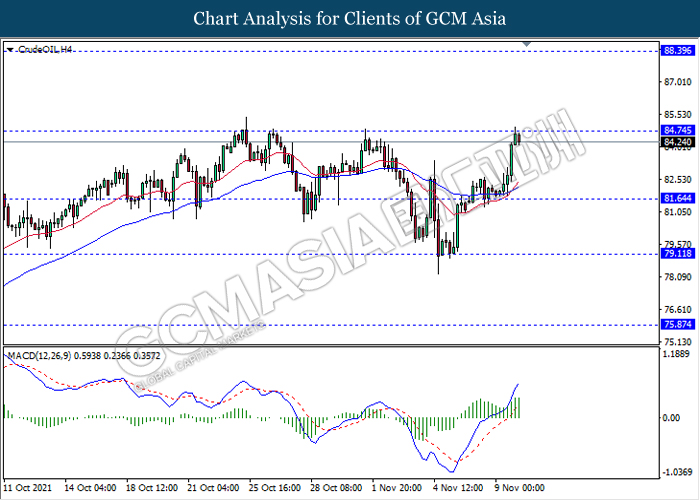Click the 9 Nov 00:00 time label
This screenshot has height=500, width=700.
pos(520,488)
